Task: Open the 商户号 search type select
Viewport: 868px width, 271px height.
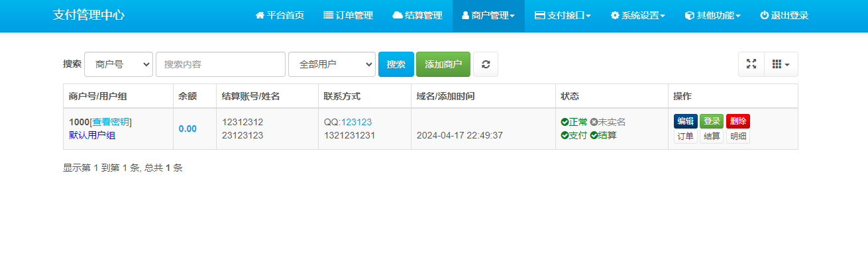Action: 119,64
